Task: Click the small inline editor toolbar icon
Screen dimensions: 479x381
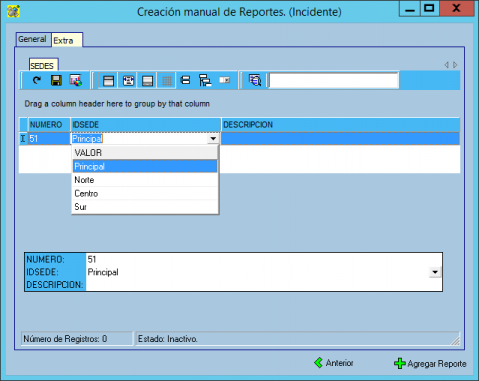Action: 225,80
